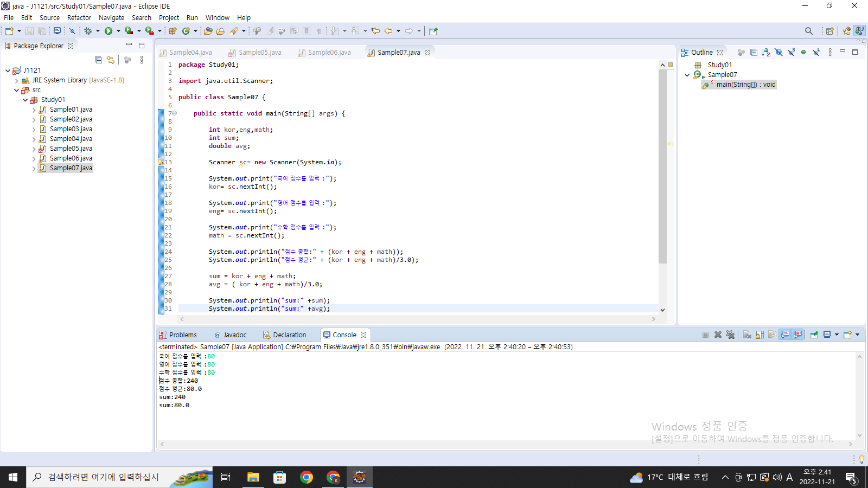This screenshot has width=868, height=488.
Task: Click the Save All toolbar icon
Action: [42, 31]
